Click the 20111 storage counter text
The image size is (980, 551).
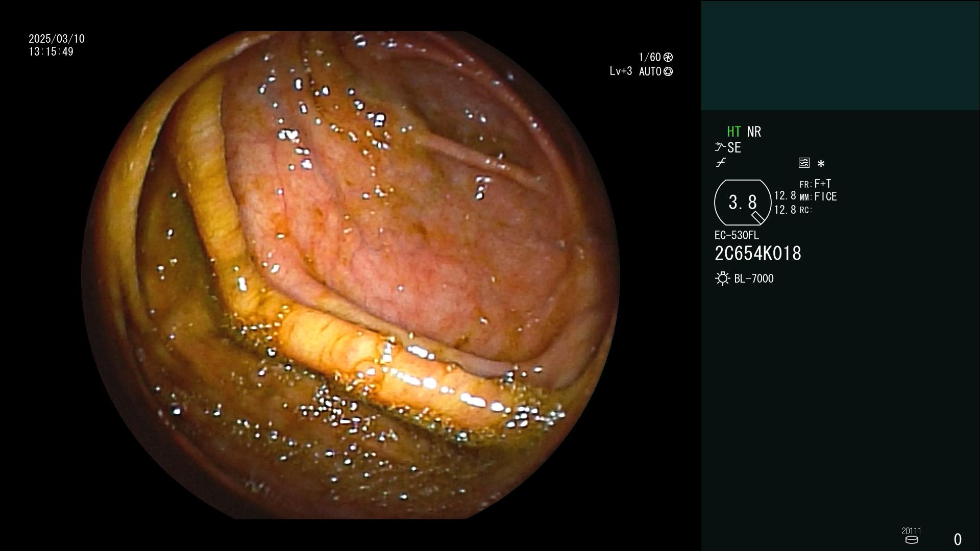click(911, 531)
